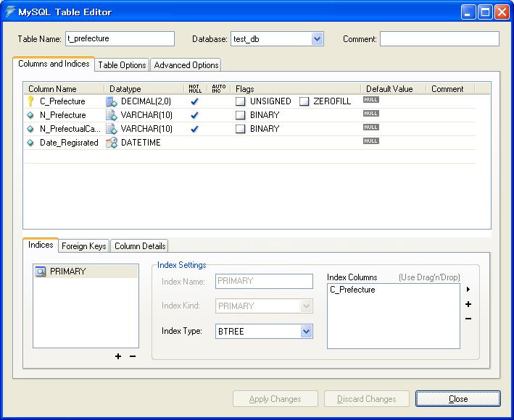The height and width of the screenshot is (420, 514).
Task: Open the disabled Index Kind dropdown
Action: [x=306, y=306]
